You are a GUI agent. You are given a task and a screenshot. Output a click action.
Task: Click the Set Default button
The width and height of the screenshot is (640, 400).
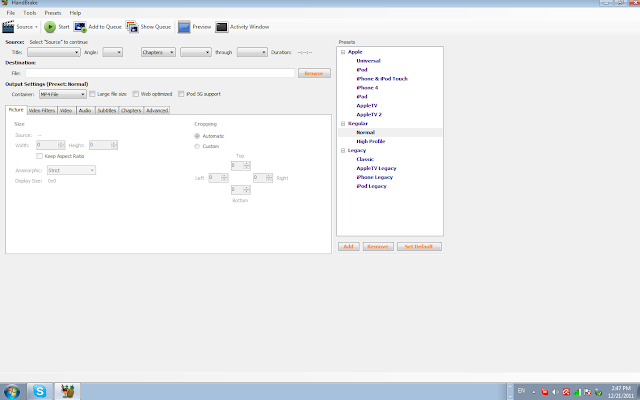[419, 247]
